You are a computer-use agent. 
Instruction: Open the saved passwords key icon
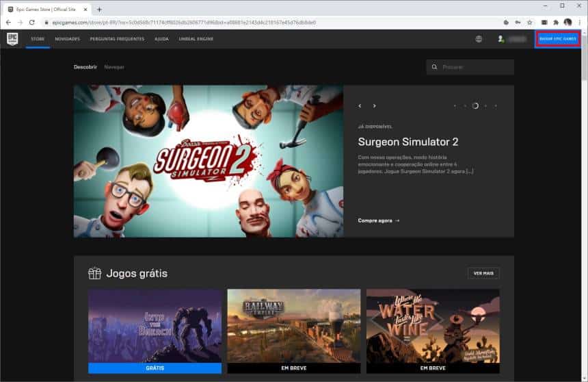tap(518, 23)
